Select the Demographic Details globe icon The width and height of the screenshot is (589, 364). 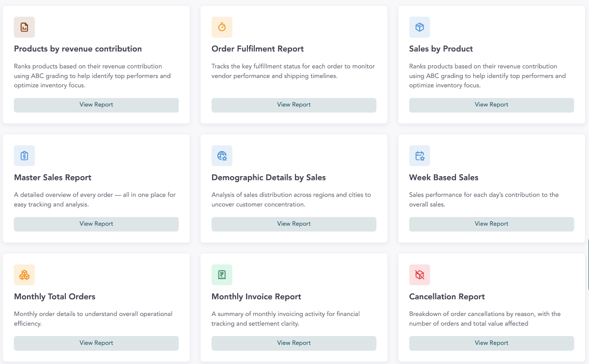click(222, 156)
